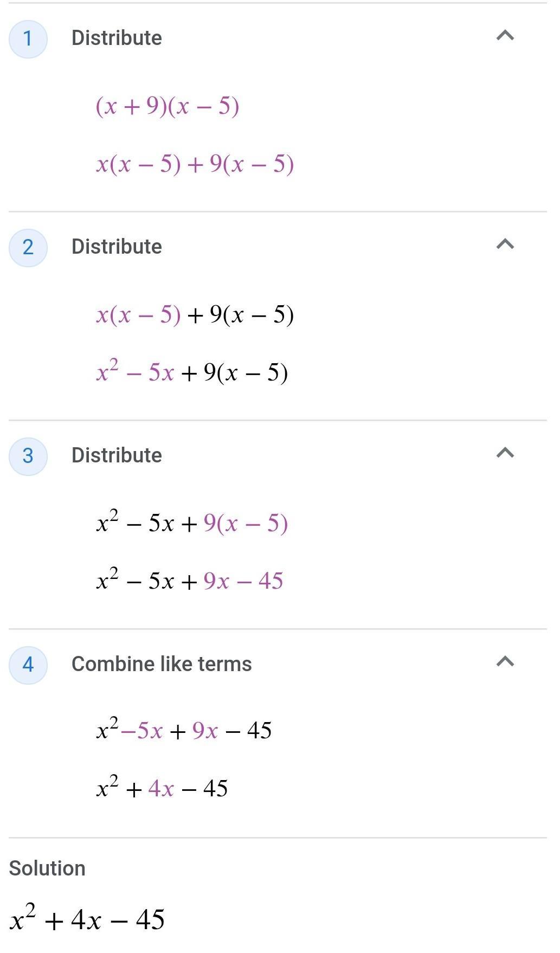Collapse step 2 Distribute chevron

(505, 245)
